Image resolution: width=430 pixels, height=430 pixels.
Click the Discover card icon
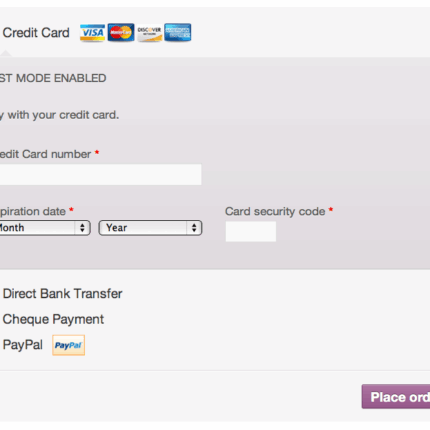[x=149, y=33]
